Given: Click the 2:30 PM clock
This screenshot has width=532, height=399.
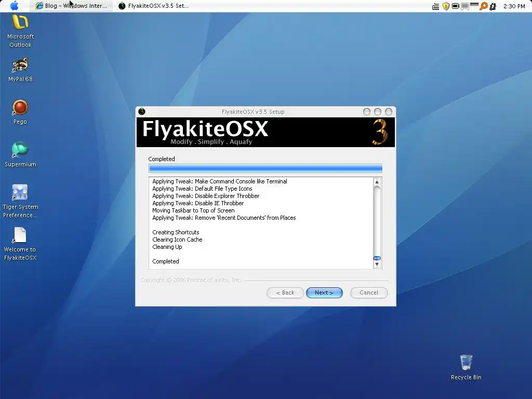Looking at the screenshot, I should point(514,6).
